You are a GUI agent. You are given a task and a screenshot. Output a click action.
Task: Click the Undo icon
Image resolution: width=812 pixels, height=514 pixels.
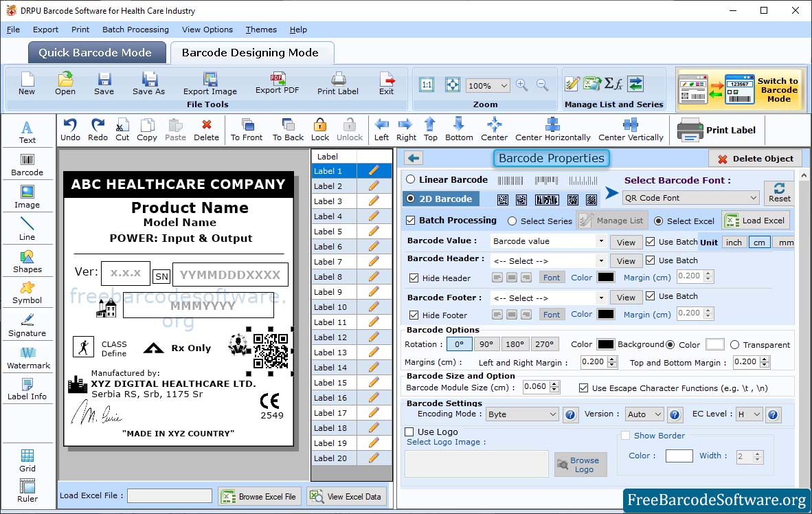70,130
